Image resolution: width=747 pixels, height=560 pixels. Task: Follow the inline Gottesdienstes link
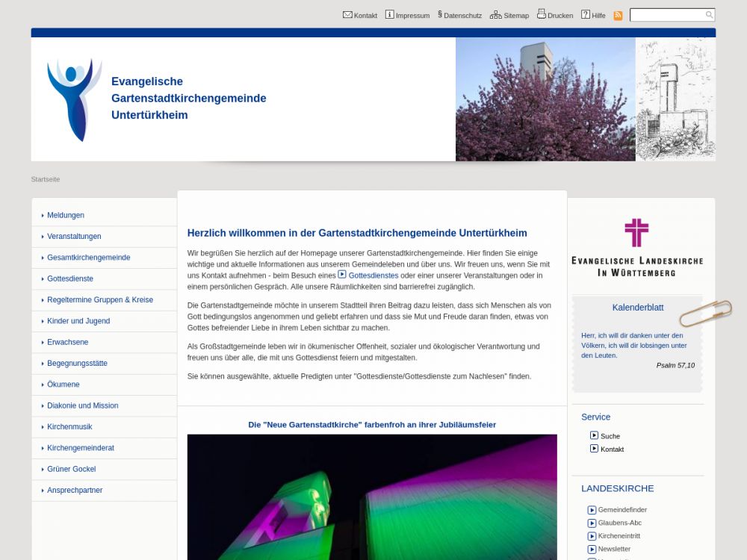373,276
